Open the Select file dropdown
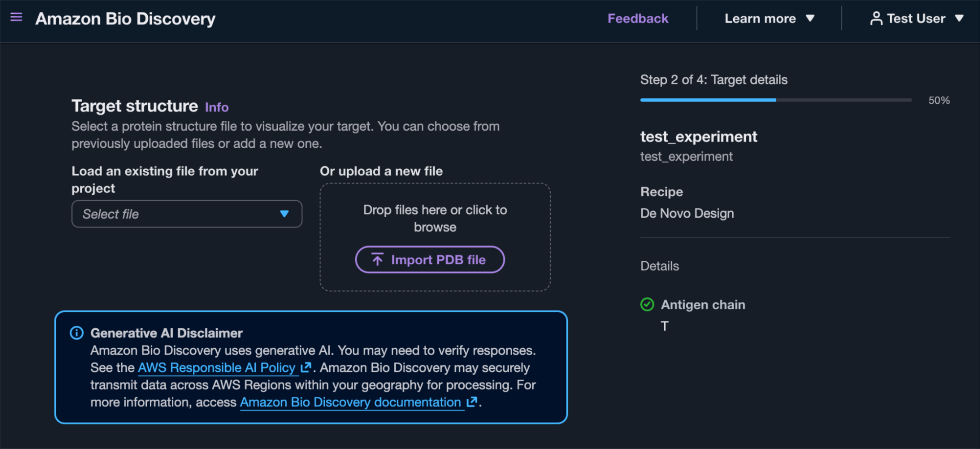Viewport: 980px width, 449px height. [x=187, y=214]
